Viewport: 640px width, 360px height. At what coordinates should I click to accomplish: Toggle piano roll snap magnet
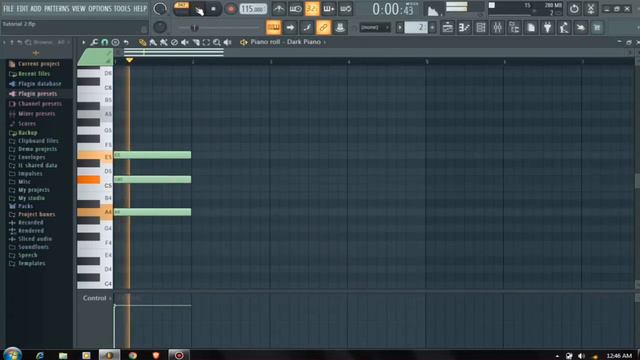tap(105, 42)
